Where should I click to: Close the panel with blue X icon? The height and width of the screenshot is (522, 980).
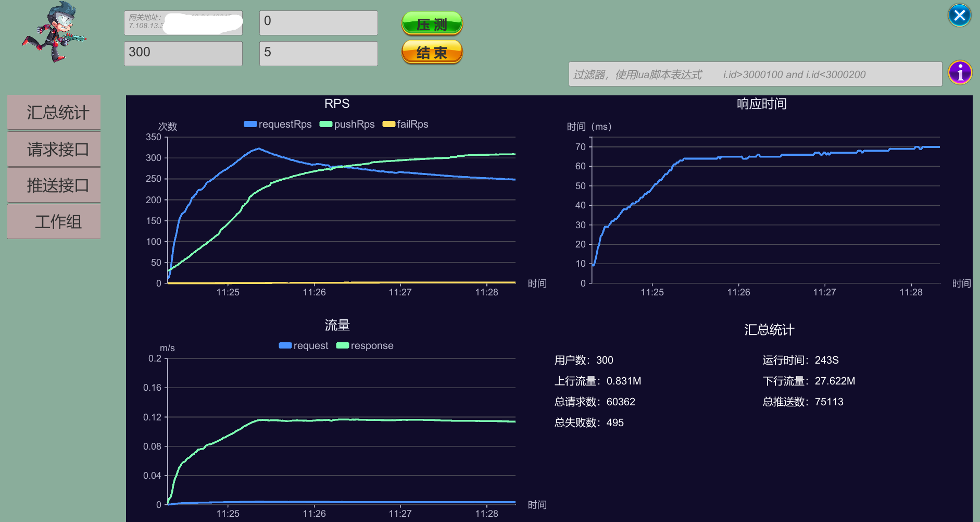[x=959, y=15]
